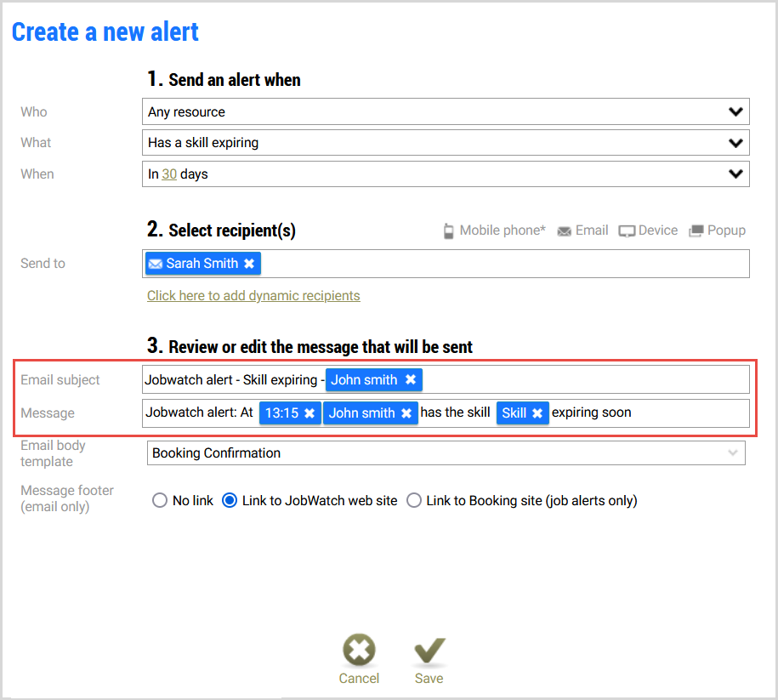Select Link to Booking site radio button

click(414, 500)
